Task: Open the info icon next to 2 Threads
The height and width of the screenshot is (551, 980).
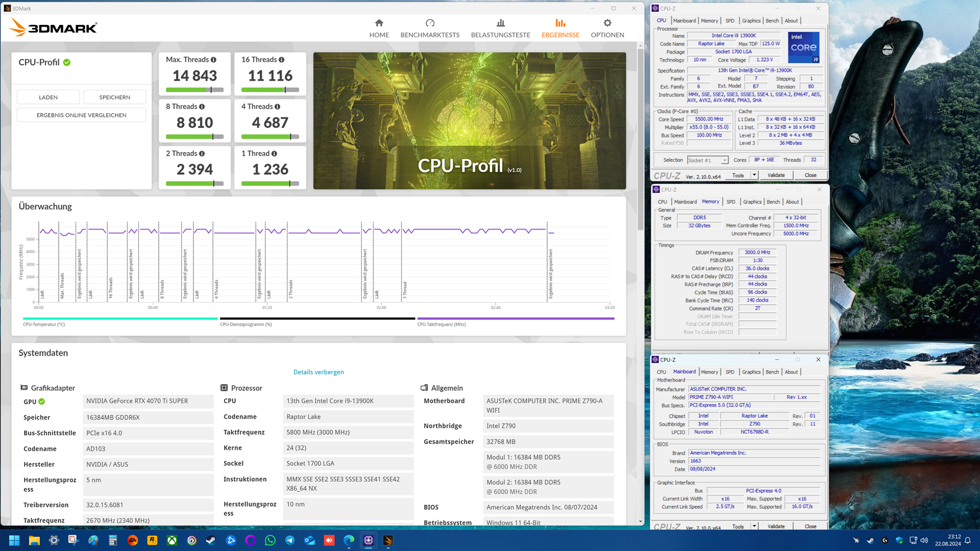Action: 202,154
